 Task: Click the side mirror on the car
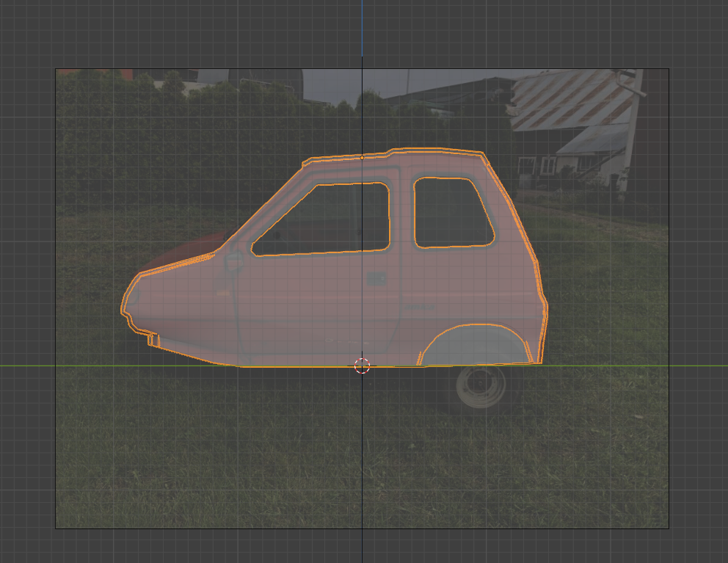coord(235,262)
